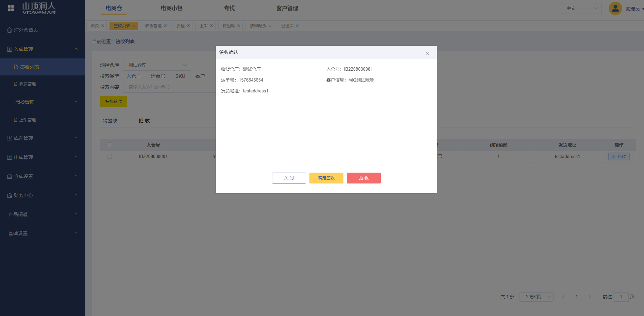The image size is (644, 316).
Task: Go to the next page arrow in pagination
Action: [x=590, y=297]
